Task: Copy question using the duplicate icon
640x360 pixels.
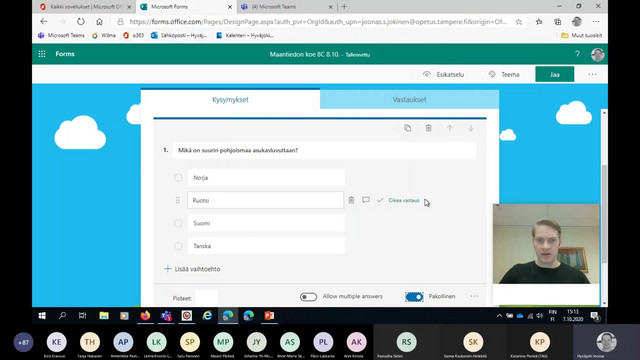Action: pos(407,128)
